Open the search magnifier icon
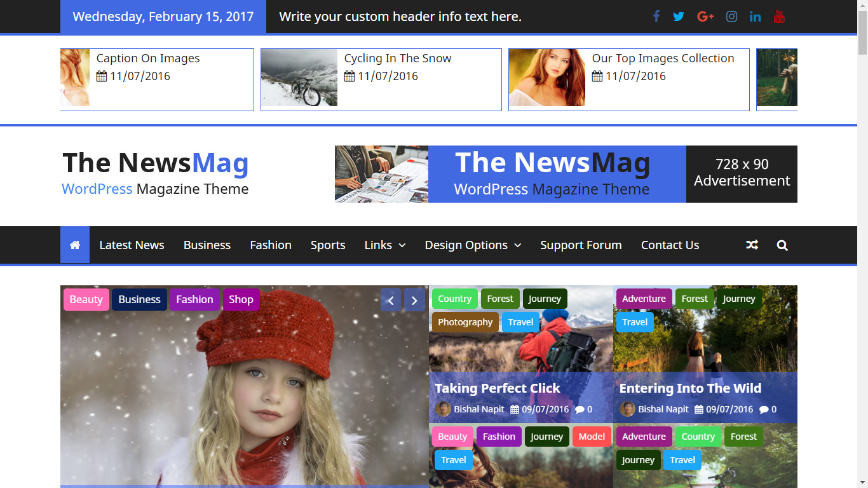This screenshot has width=868, height=488. (x=782, y=245)
